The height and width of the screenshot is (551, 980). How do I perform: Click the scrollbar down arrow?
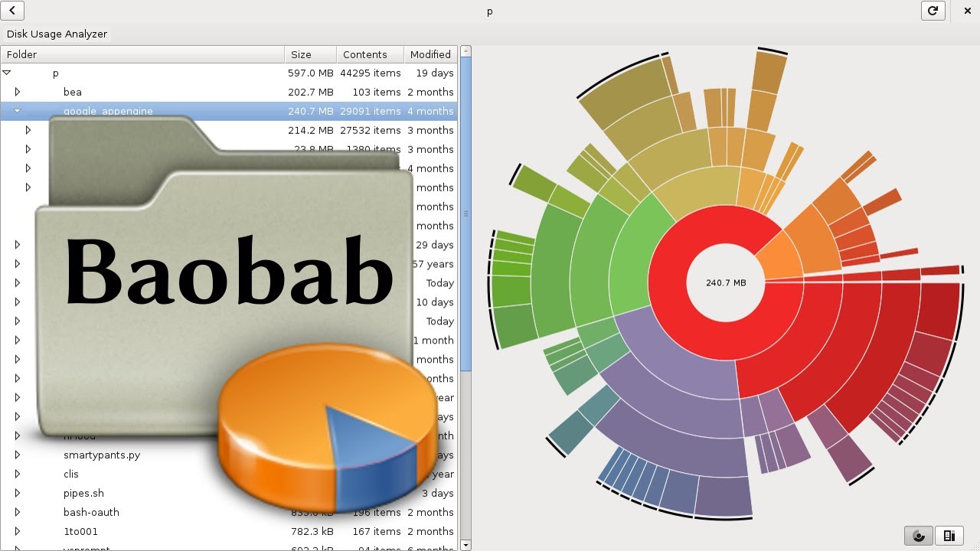[x=465, y=545]
